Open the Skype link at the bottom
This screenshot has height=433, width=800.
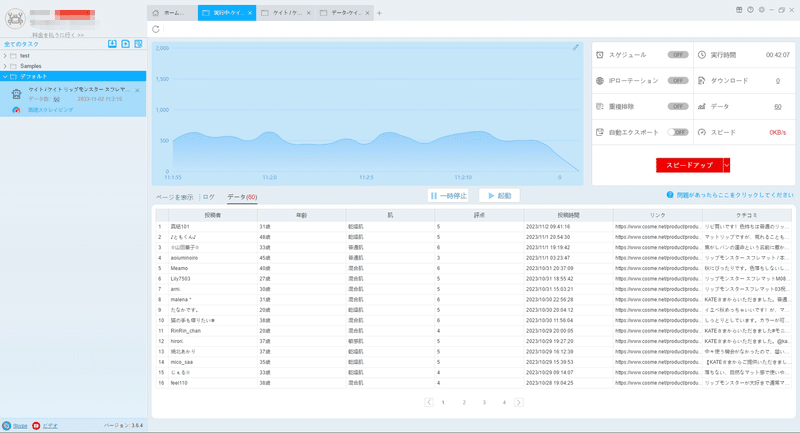(x=20, y=425)
